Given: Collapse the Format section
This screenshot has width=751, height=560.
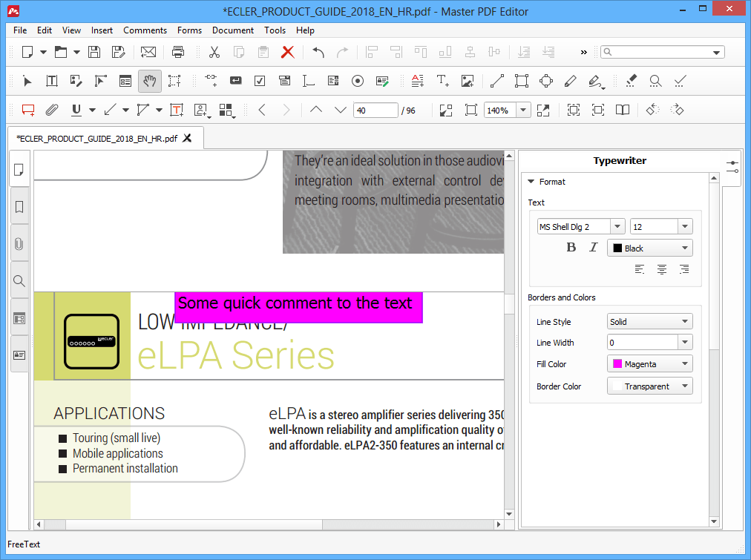Looking at the screenshot, I should 531,182.
